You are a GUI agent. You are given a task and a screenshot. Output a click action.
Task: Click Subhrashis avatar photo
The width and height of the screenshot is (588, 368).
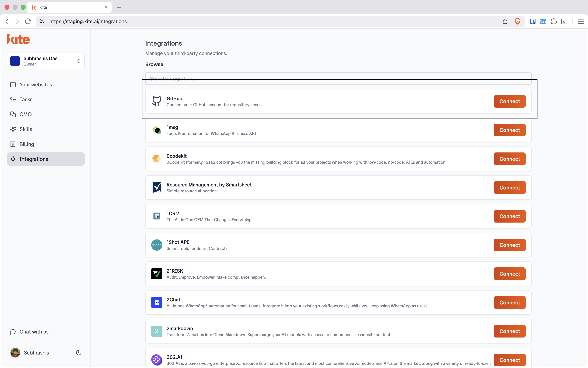coord(15,352)
